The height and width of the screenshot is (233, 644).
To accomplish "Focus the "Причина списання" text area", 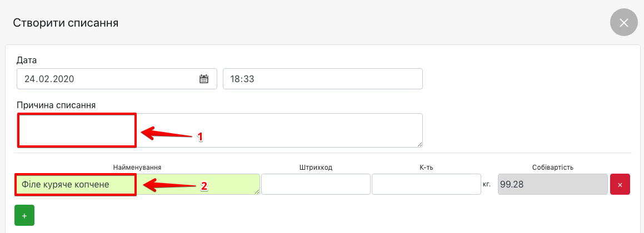I will click(x=278, y=130).
